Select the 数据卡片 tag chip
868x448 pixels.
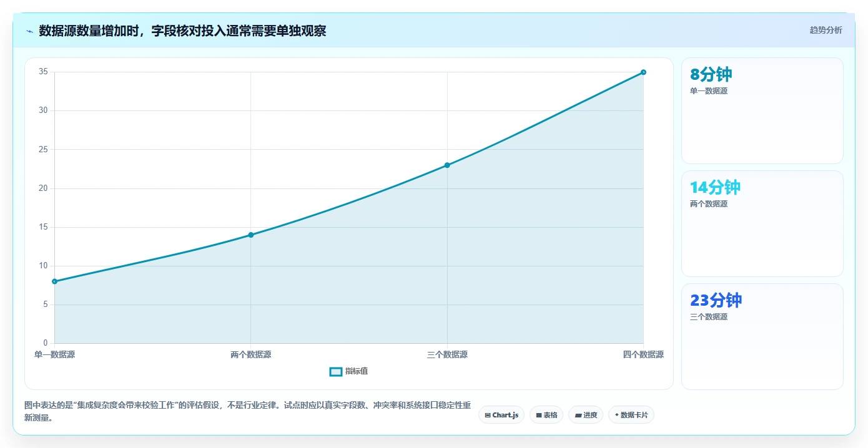point(631,415)
